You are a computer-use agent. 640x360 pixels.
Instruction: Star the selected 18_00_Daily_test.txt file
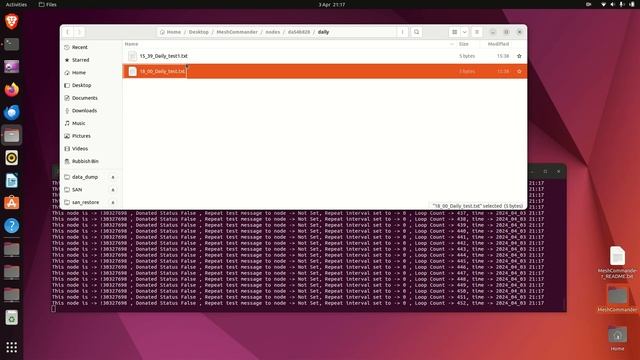(519, 71)
